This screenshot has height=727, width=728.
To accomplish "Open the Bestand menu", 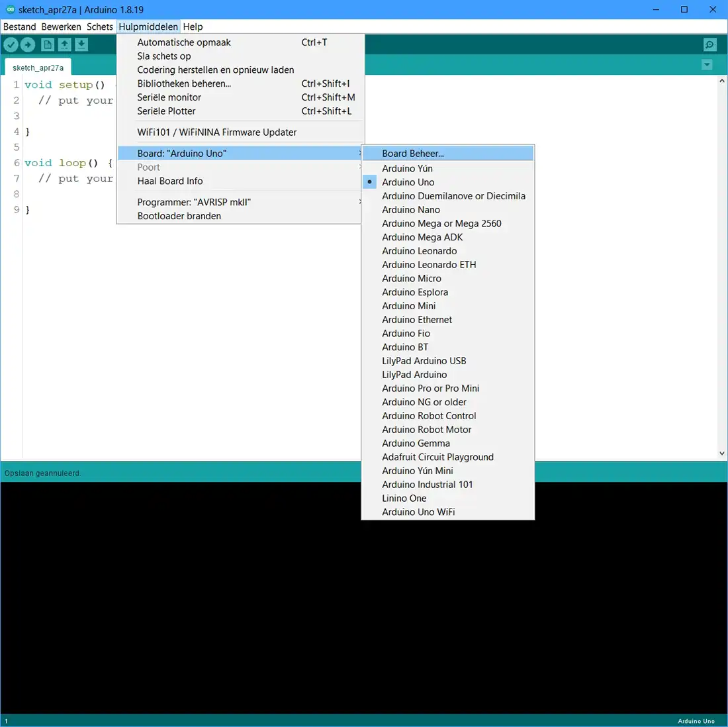I will coord(20,26).
